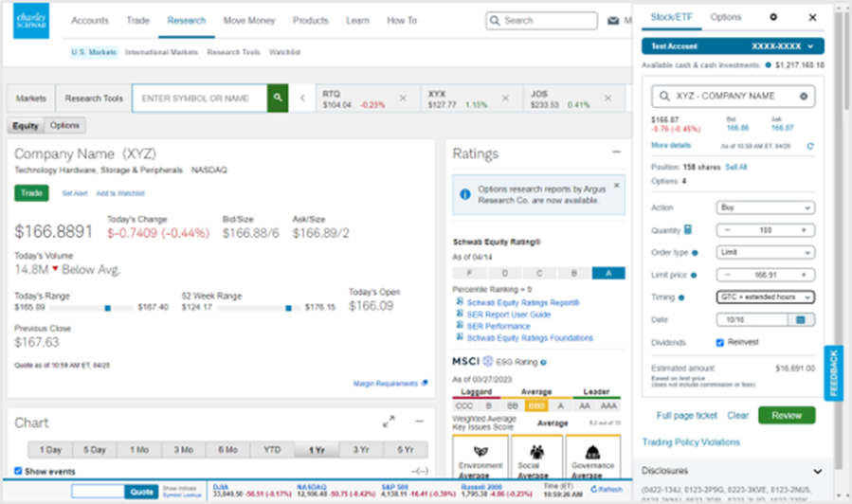The width and height of the screenshot is (852, 504).
Task: Open the Action dropdown set to Buy
Action: click(x=765, y=207)
